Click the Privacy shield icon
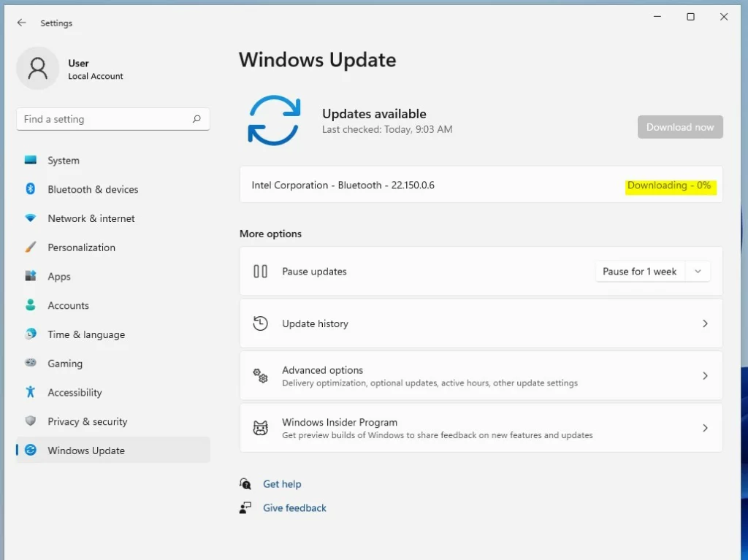 tap(31, 421)
